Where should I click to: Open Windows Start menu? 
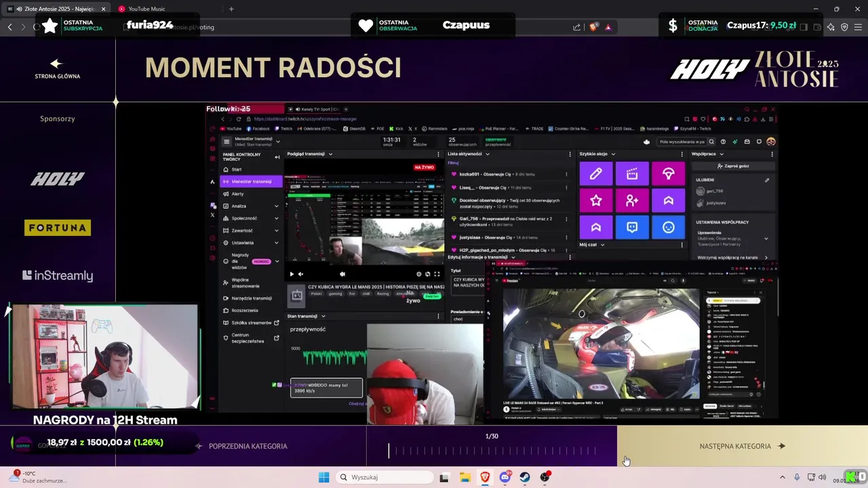pos(324,477)
